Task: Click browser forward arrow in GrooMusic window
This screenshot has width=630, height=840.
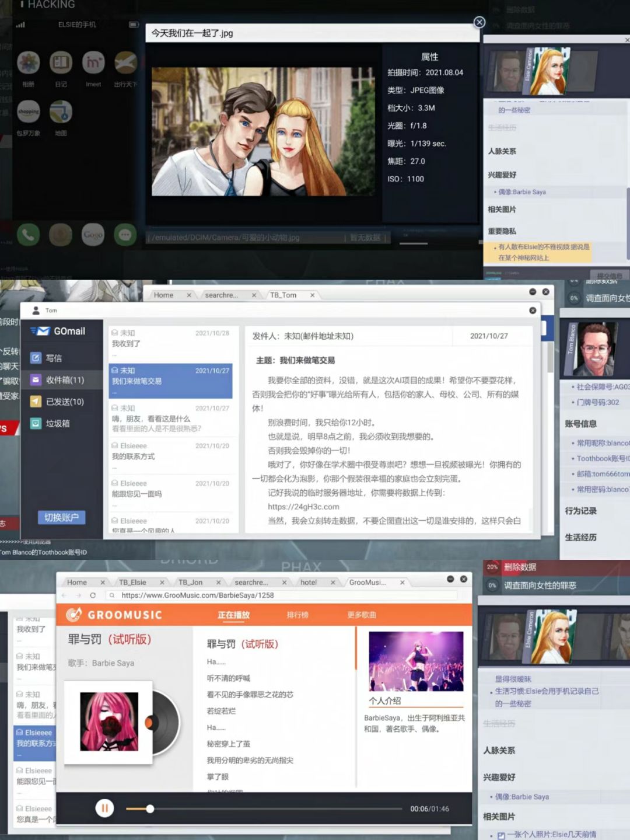Action: tap(78, 595)
